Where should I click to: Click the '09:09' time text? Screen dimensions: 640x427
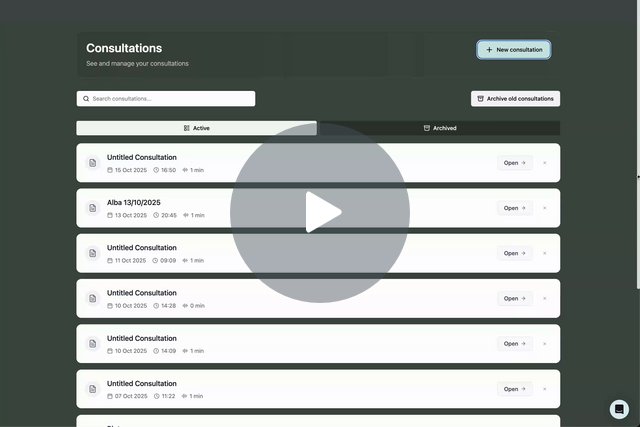click(168, 261)
